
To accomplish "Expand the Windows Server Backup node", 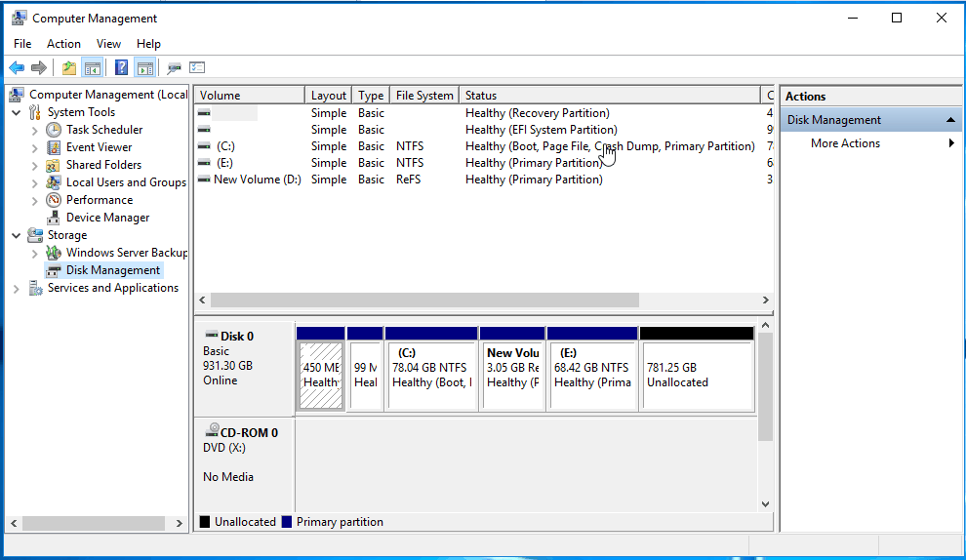I will coord(34,254).
